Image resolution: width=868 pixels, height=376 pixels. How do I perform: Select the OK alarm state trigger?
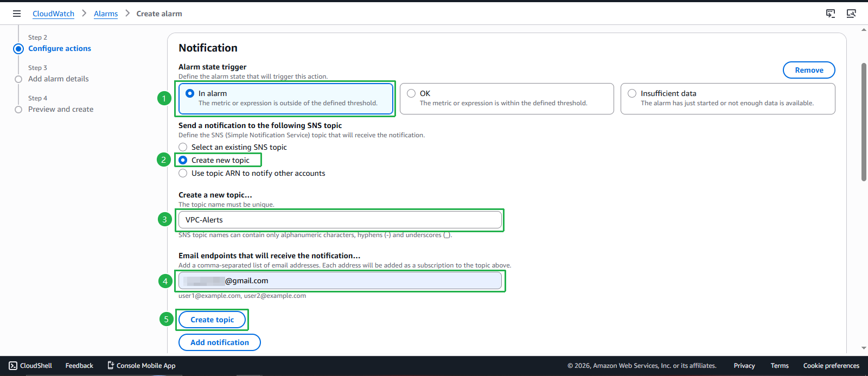coord(507,99)
